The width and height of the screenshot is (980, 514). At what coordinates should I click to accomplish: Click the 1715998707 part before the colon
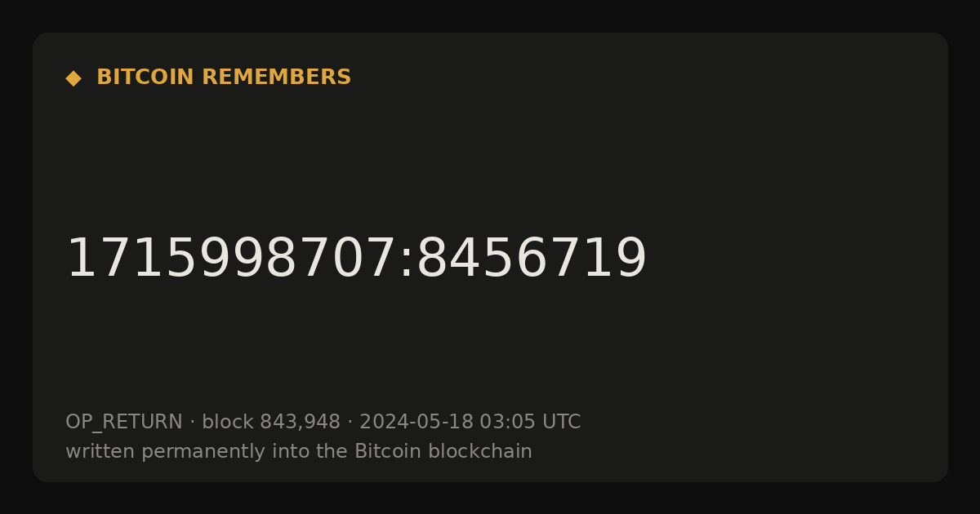click(x=231, y=259)
